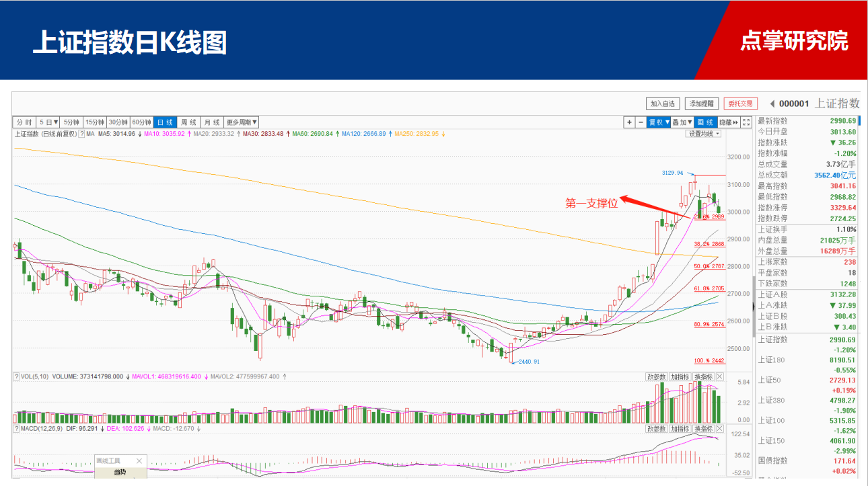Image resolution: width=868 pixels, height=486 pixels.
Task: Click 3129.94 high price marker
Action: click(672, 173)
